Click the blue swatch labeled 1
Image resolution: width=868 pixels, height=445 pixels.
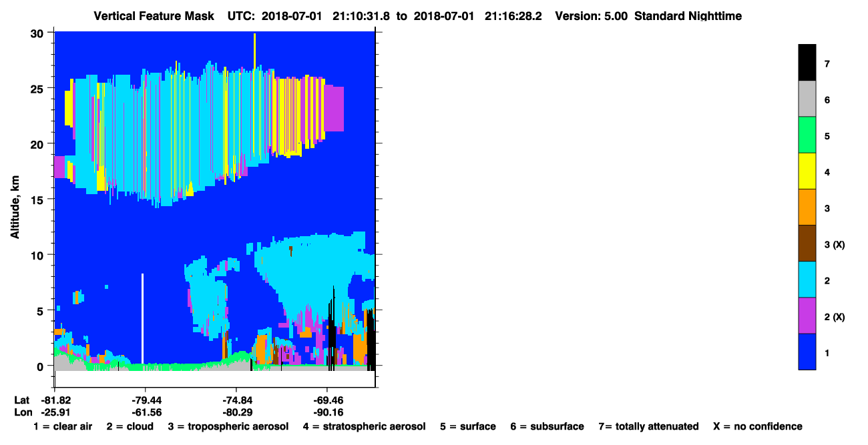coord(807,351)
